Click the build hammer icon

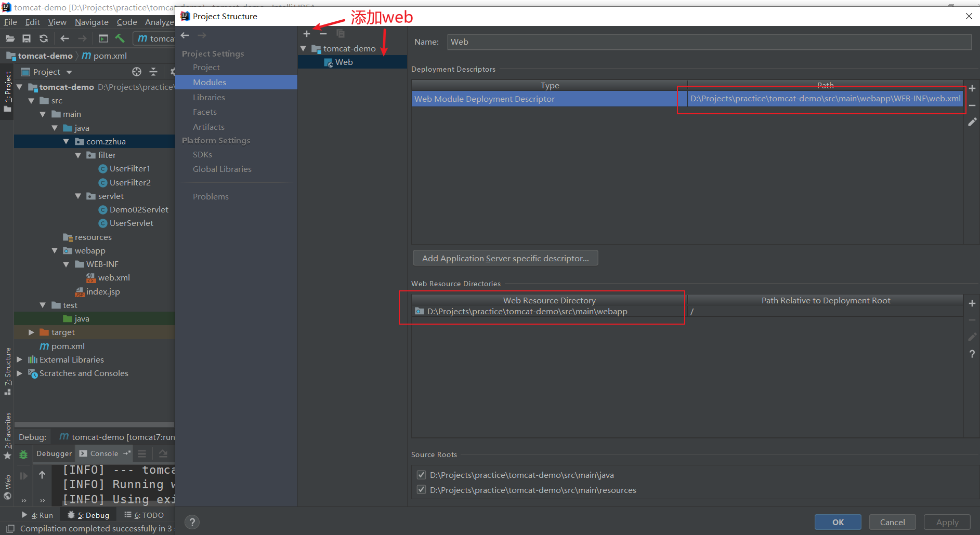click(120, 38)
